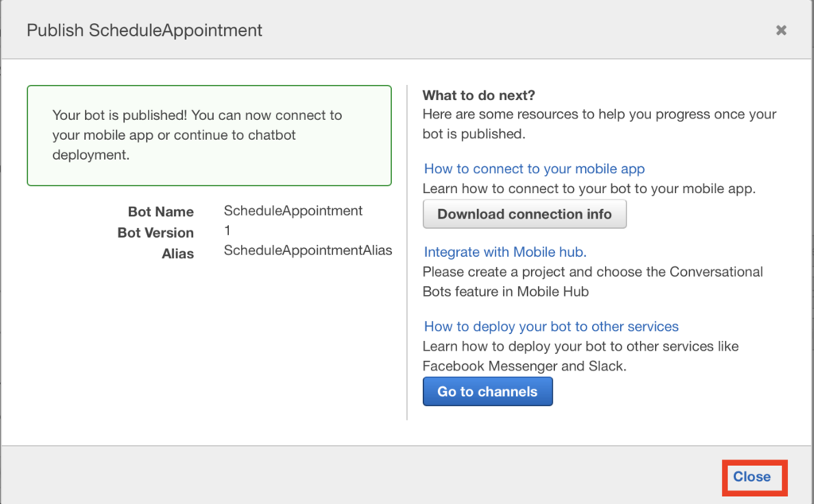Open Go to channels
Viewport: 814px width, 504px height.
(x=487, y=392)
